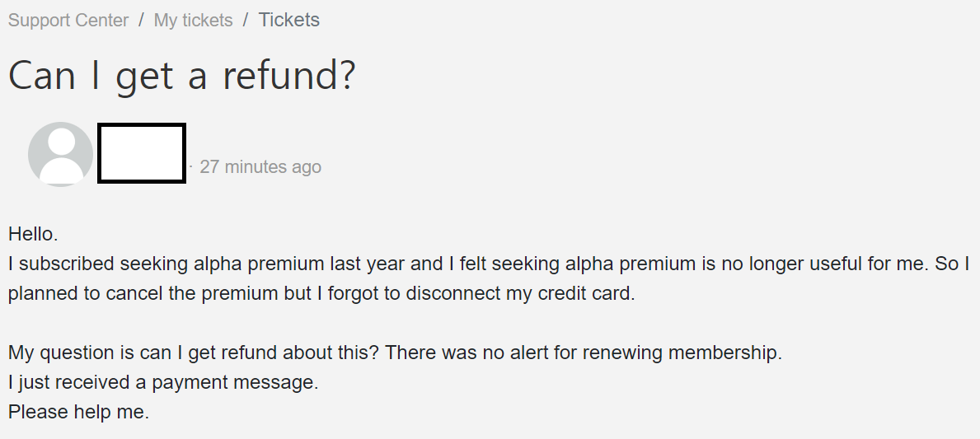
Task: Open the Support Center breadcrumb link
Action: pyautogui.click(x=68, y=21)
